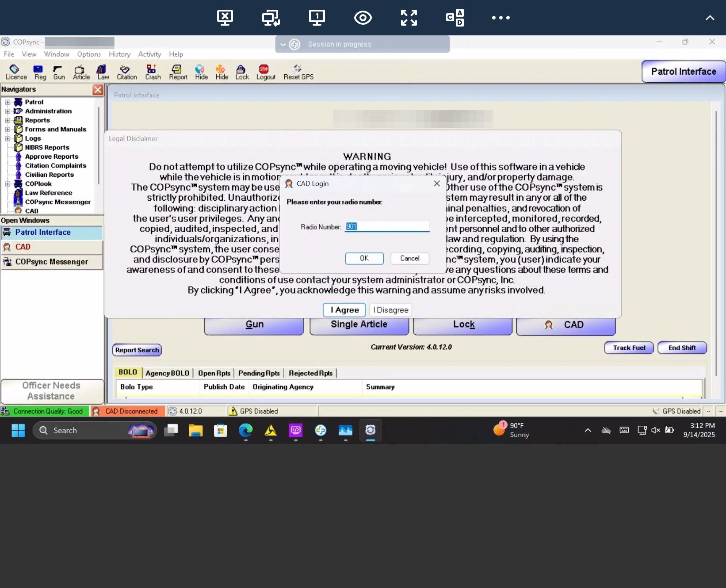Click the I Agree button
The image size is (726, 588).
[344, 310]
